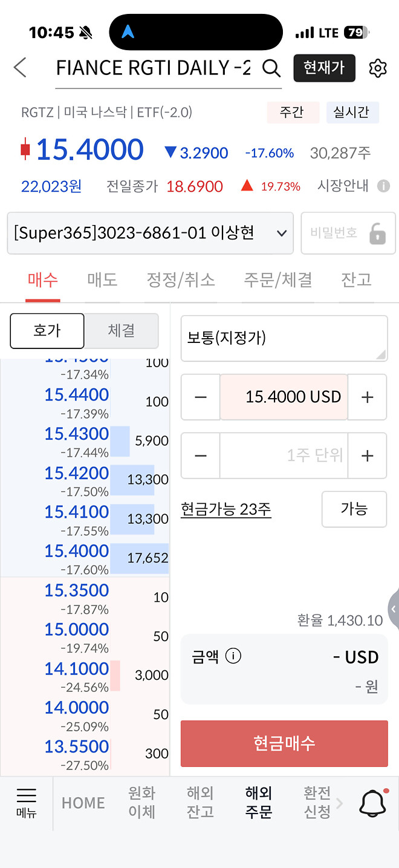Select the 주간 trading toggle
The image size is (399, 868).
coord(293,113)
